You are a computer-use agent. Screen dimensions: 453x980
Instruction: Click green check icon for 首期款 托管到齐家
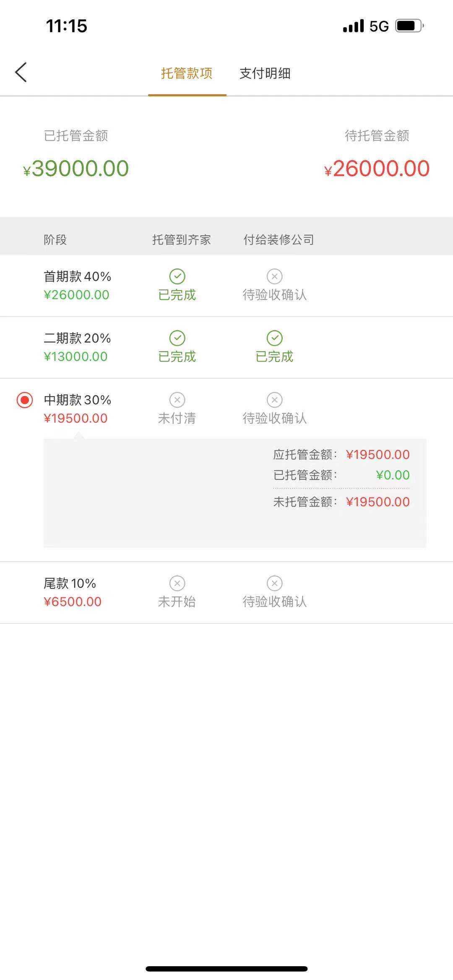pos(177,276)
